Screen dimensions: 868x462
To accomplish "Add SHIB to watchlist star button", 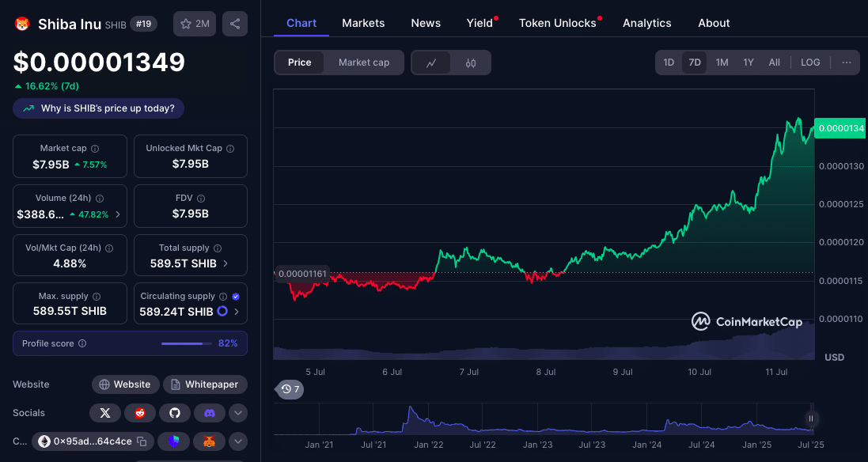I will [x=195, y=24].
